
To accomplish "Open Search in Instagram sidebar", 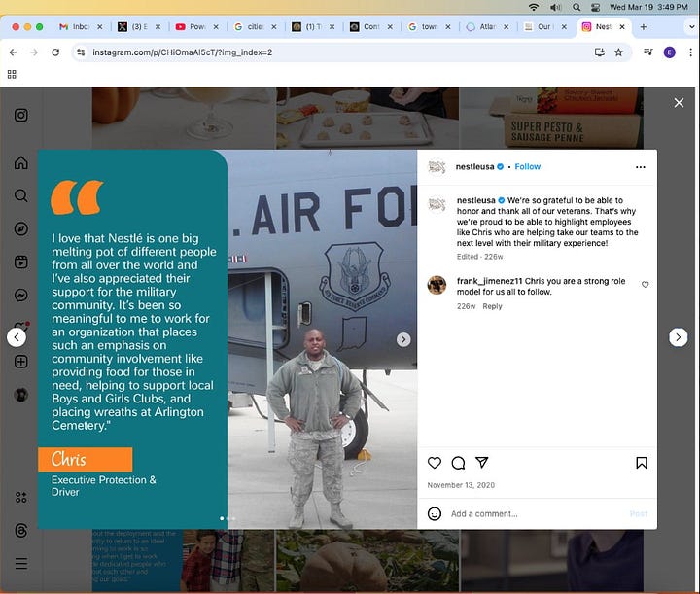I will pos(21,195).
